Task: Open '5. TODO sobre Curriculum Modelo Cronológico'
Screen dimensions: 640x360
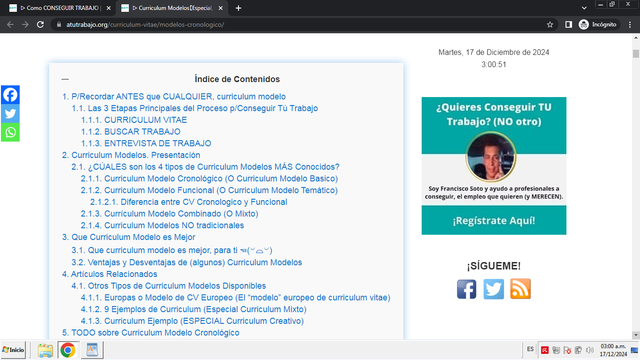Action: pos(151,333)
